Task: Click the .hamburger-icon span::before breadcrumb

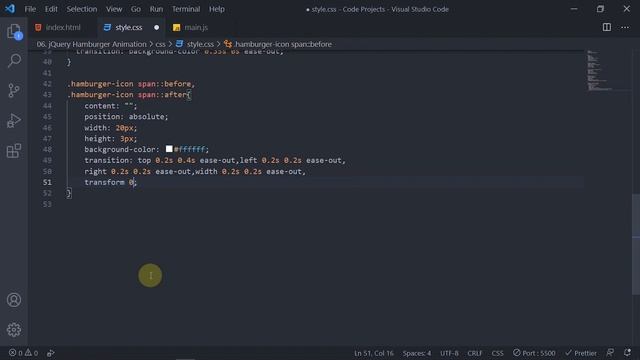Action: (x=283, y=44)
